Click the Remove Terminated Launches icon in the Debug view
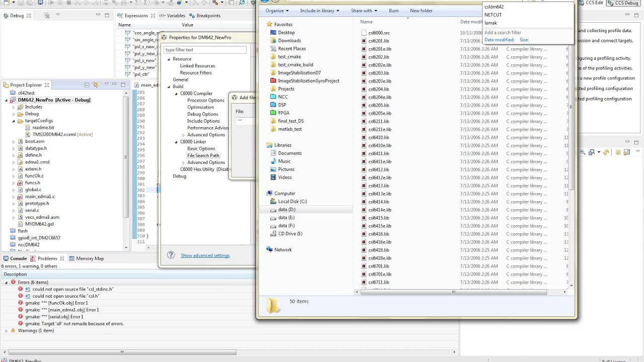644x362 pixels. tap(47, 15)
